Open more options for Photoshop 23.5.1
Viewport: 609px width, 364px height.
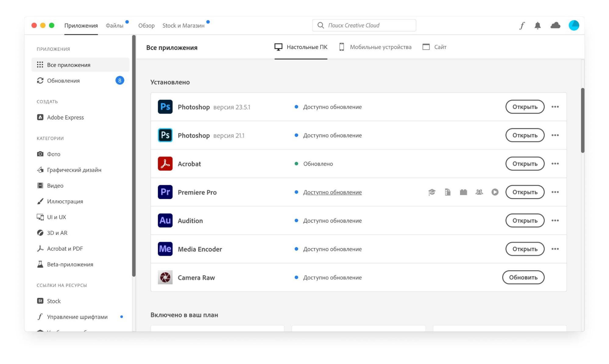pos(555,107)
